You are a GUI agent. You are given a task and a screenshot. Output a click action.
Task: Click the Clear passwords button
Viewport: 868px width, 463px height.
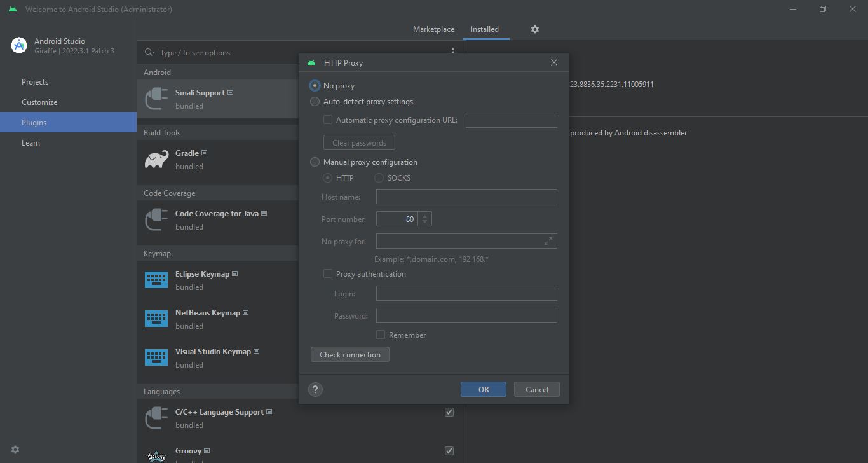(359, 142)
